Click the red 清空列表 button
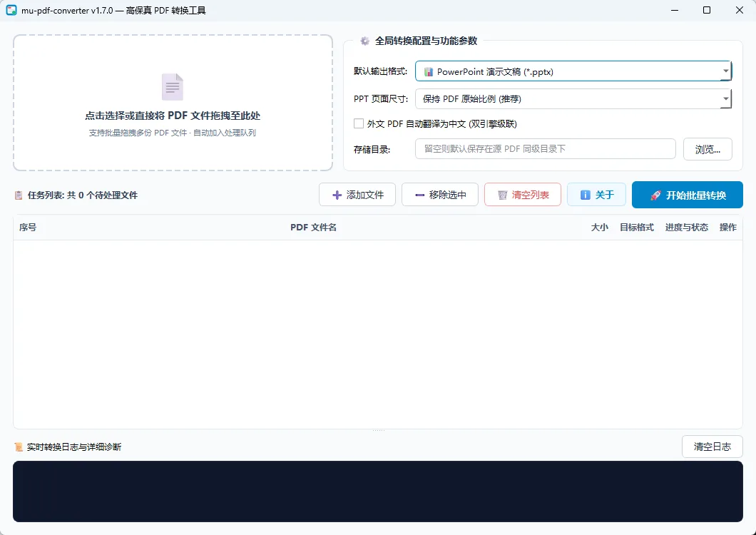 click(x=523, y=195)
